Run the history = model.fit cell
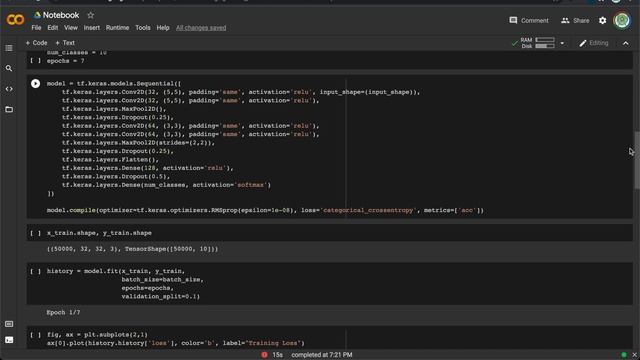This screenshot has width=640, height=360. (x=36, y=271)
